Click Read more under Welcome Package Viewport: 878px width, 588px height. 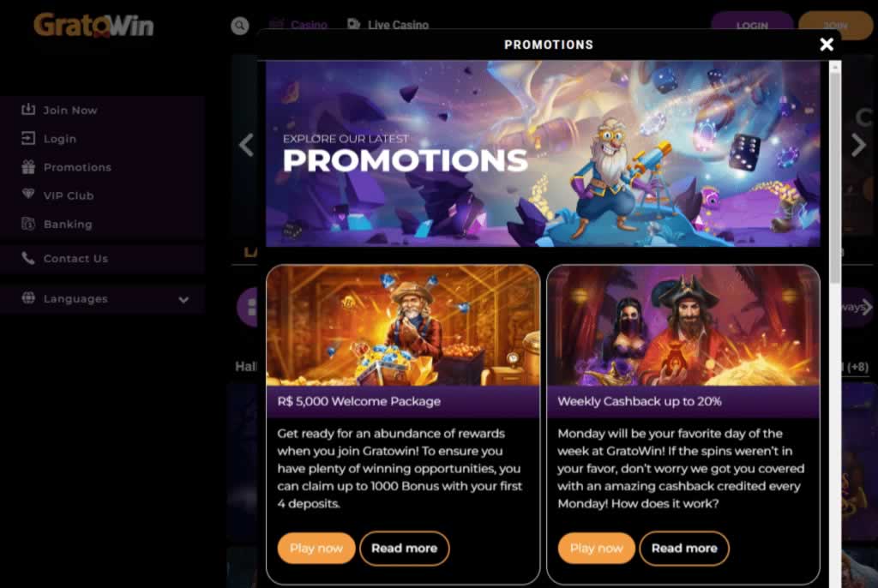coord(405,549)
